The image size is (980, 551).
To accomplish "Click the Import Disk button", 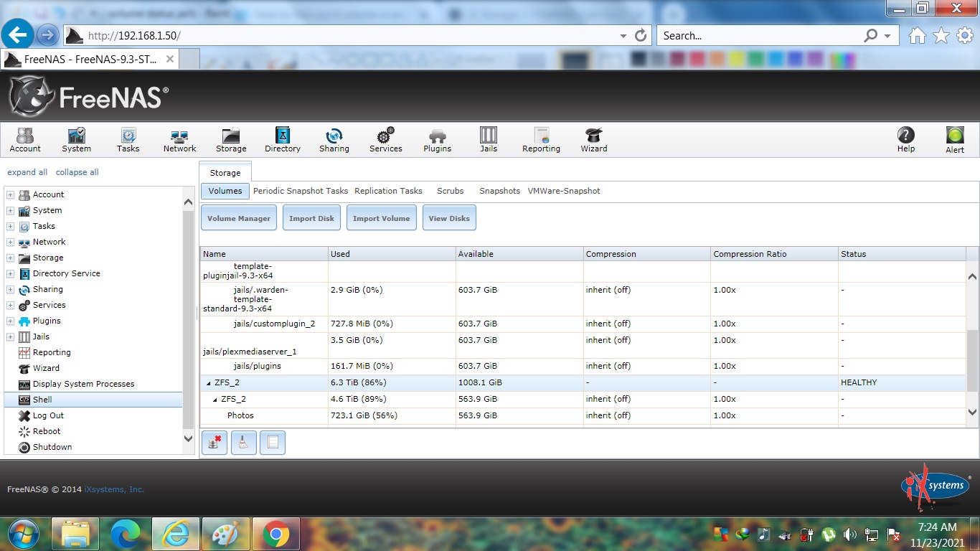I will pyautogui.click(x=311, y=218).
